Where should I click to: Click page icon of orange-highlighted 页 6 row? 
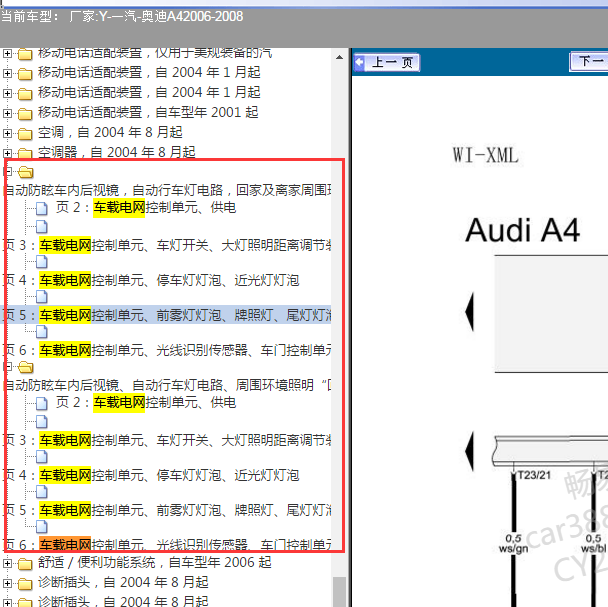[x=42, y=527]
